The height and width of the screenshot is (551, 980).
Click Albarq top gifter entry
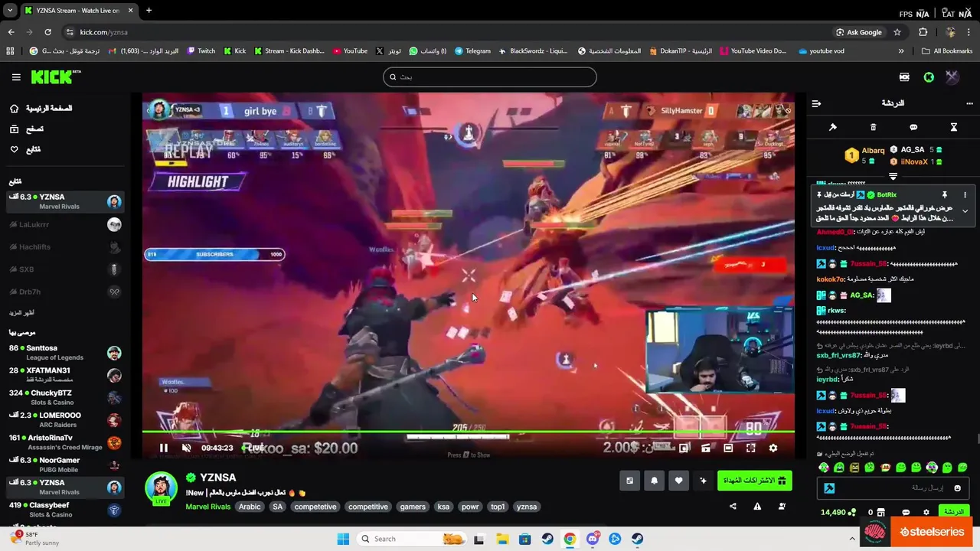click(865, 155)
